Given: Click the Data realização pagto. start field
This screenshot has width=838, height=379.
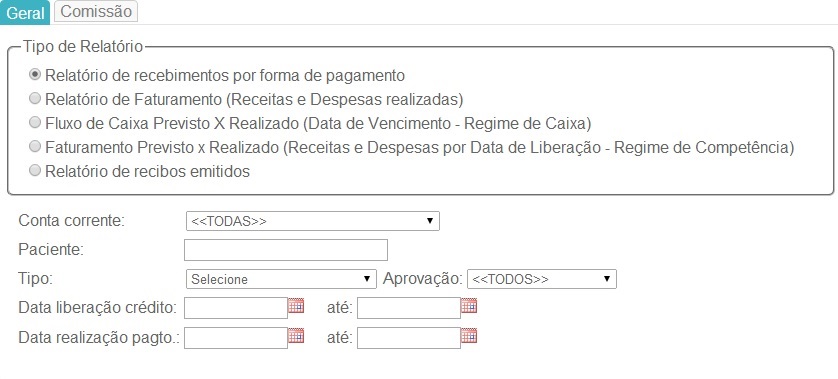Looking at the screenshot, I should tap(236, 338).
